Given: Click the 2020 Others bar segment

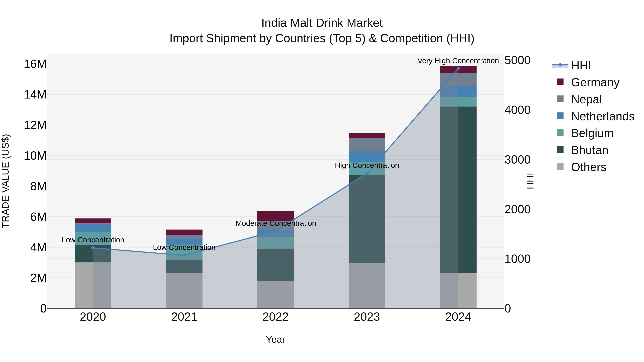Looking at the screenshot, I should [93, 285].
